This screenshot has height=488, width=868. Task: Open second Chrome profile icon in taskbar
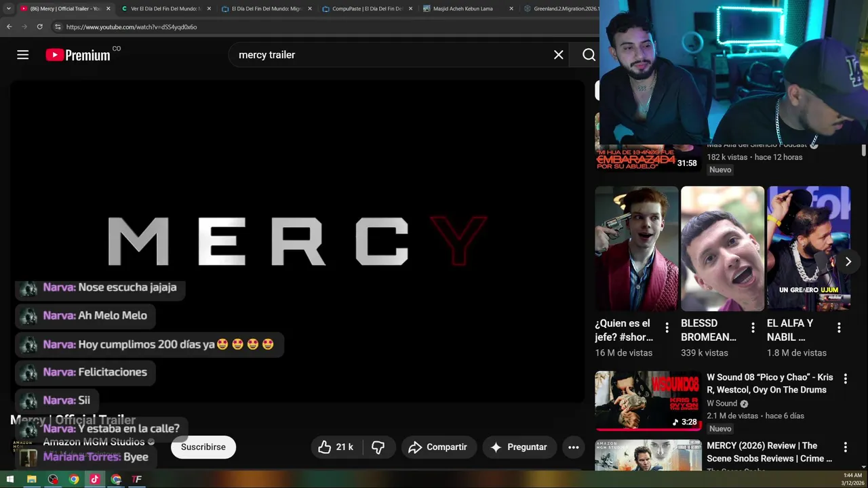[116, 479]
